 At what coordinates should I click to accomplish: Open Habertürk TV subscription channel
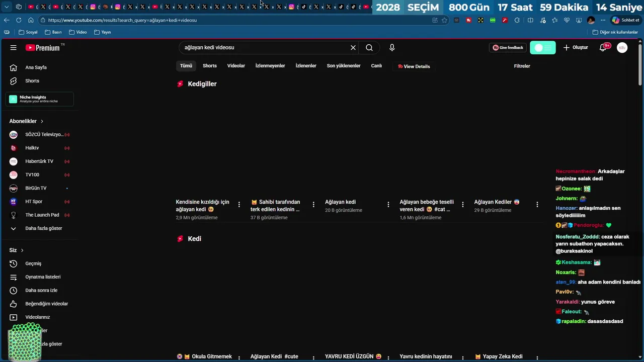[40, 161]
